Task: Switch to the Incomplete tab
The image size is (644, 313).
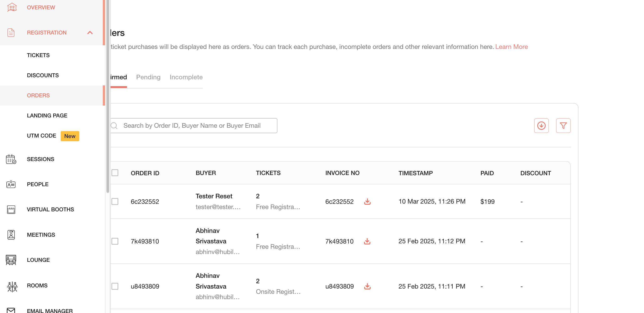Action: click(x=186, y=77)
